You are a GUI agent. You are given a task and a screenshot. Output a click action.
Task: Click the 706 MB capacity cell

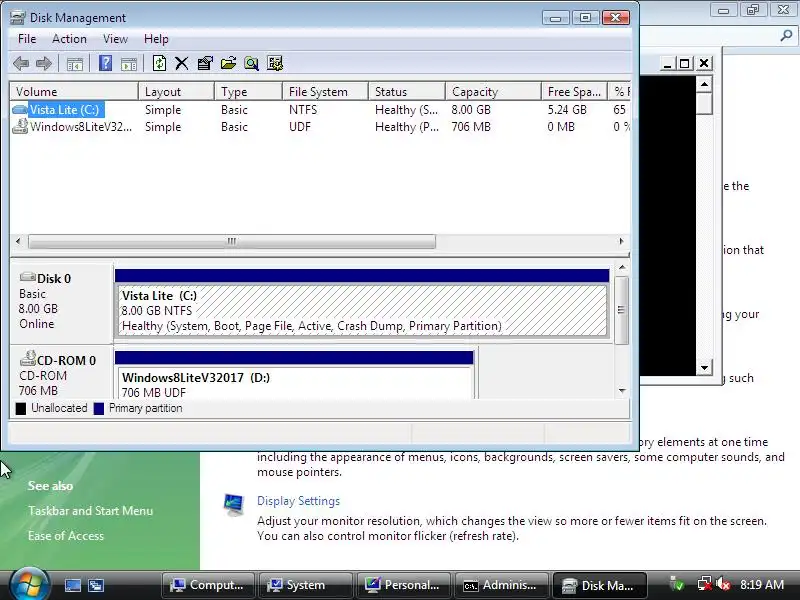pyautogui.click(x=470, y=127)
